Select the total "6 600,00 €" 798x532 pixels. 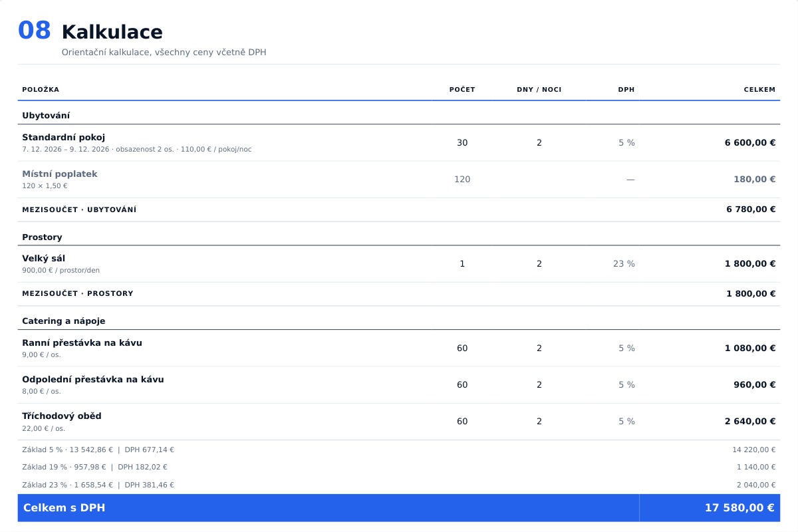(x=750, y=142)
